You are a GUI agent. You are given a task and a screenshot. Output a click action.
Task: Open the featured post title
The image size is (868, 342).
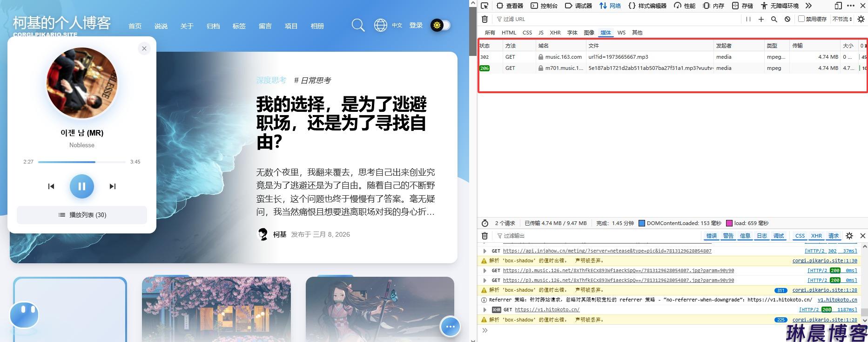[x=341, y=123]
